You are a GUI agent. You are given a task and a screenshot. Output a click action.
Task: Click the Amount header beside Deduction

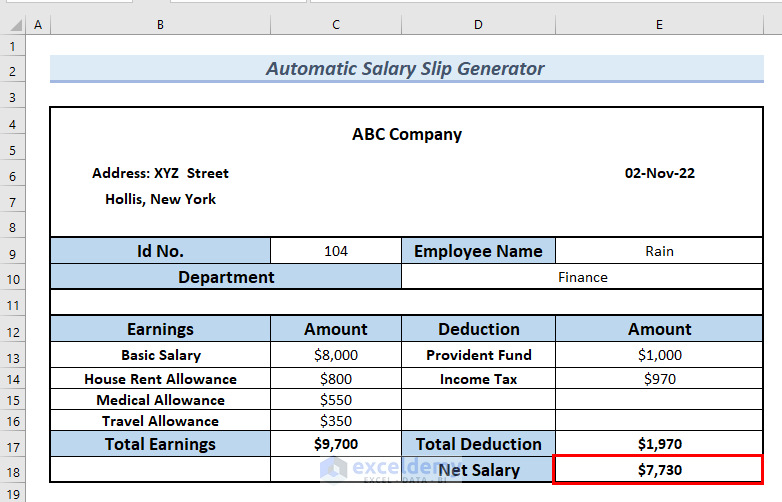point(659,329)
